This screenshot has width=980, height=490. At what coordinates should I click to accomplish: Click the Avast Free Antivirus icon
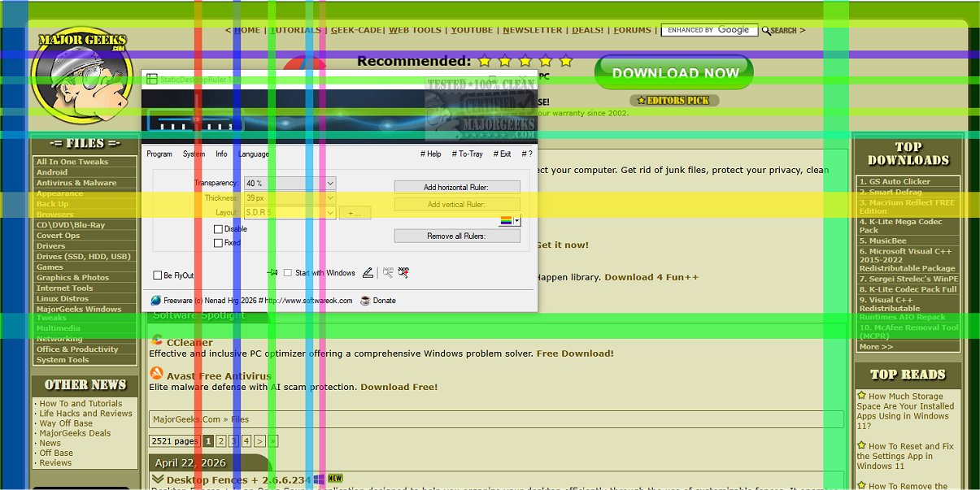[157, 374]
